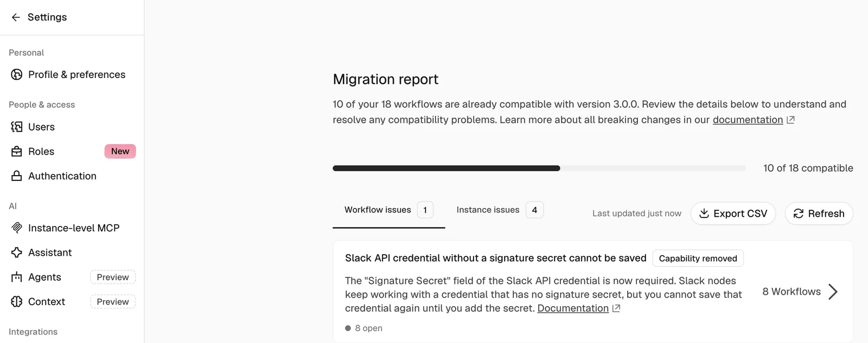Image resolution: width=868 pixels, height=343 pixels.
Task: Click the Users icon in sidebar
Action: [17, 127]
